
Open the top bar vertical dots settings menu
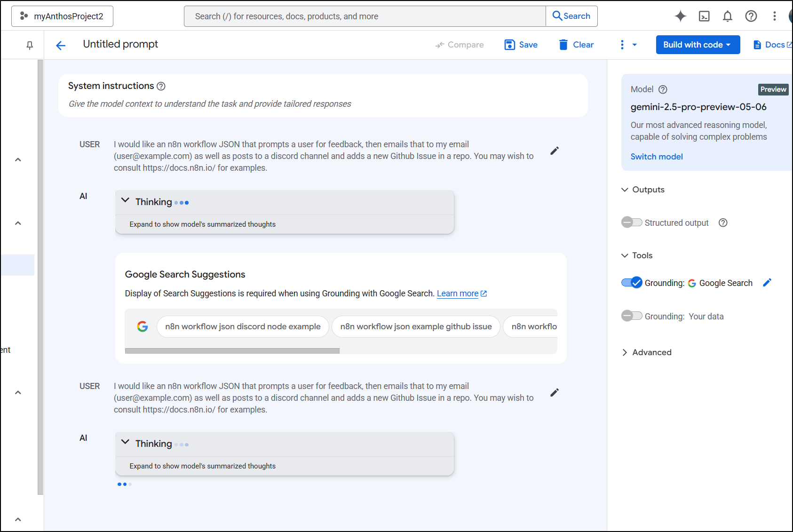coord(774,16)
